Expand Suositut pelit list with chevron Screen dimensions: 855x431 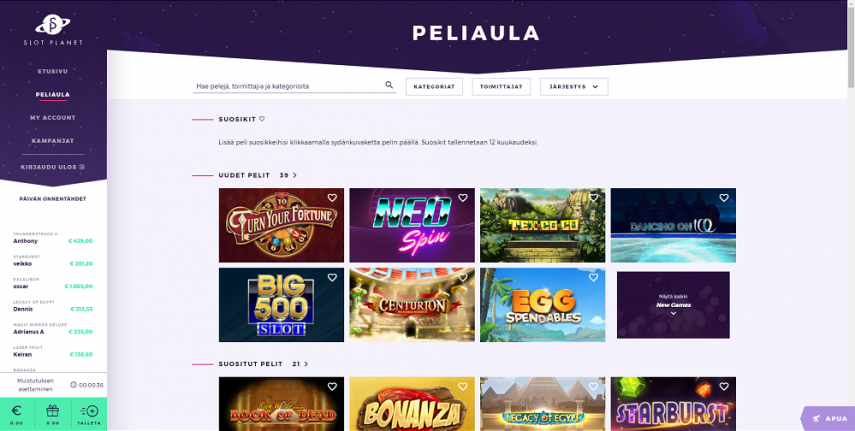(306, 364)
